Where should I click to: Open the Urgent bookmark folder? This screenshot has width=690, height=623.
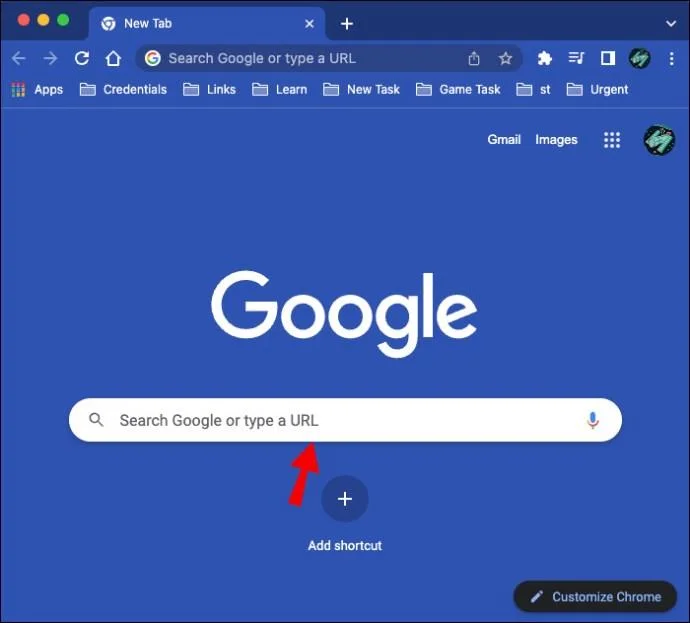597,90
